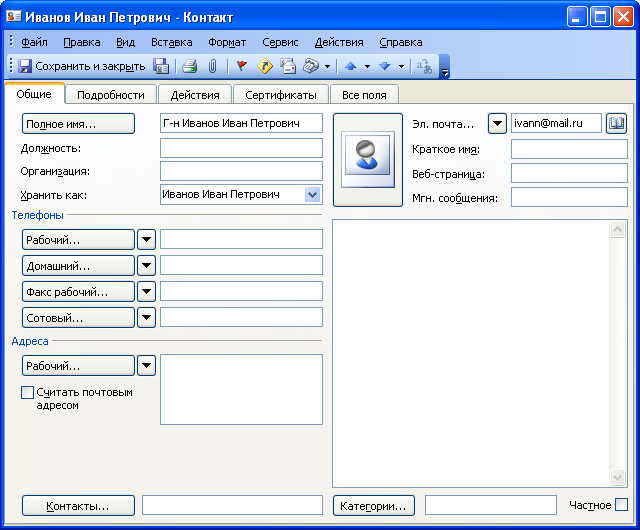Viewport: 640px width, 530px height.
Task: Open the Справка menu
Action: tap(401, 42)
